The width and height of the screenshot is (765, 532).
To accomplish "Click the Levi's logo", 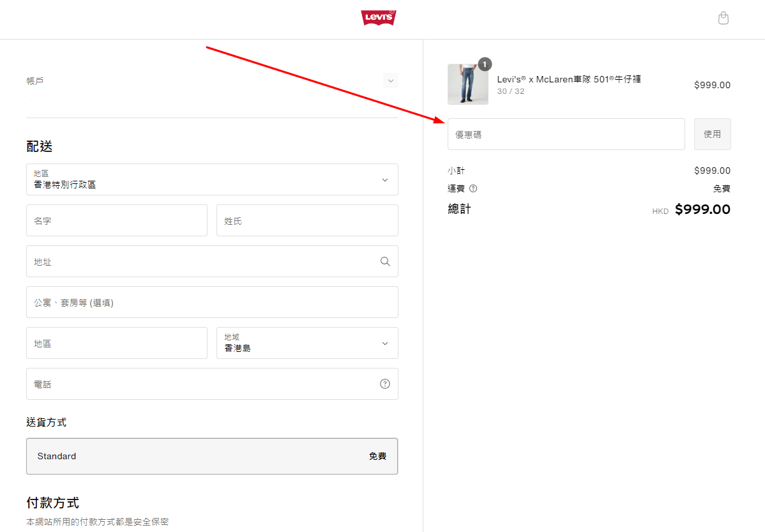I will pyautogui.click(x=379, y=18).
